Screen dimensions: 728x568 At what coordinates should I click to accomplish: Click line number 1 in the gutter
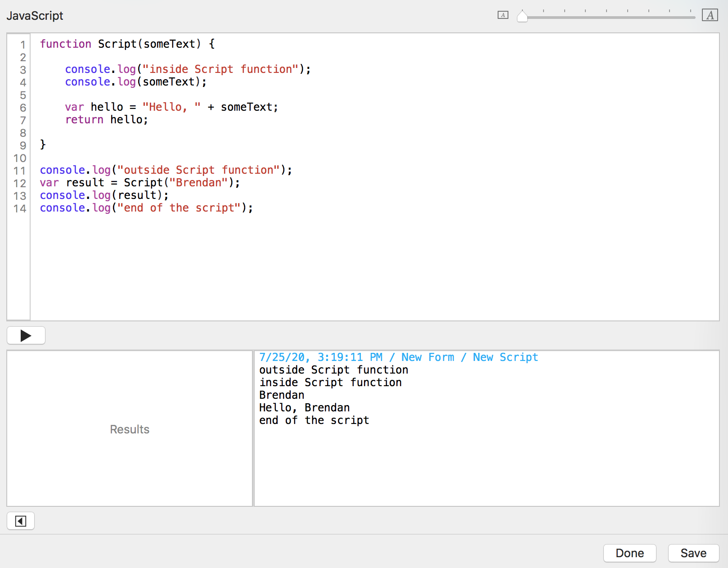point(22,45)
